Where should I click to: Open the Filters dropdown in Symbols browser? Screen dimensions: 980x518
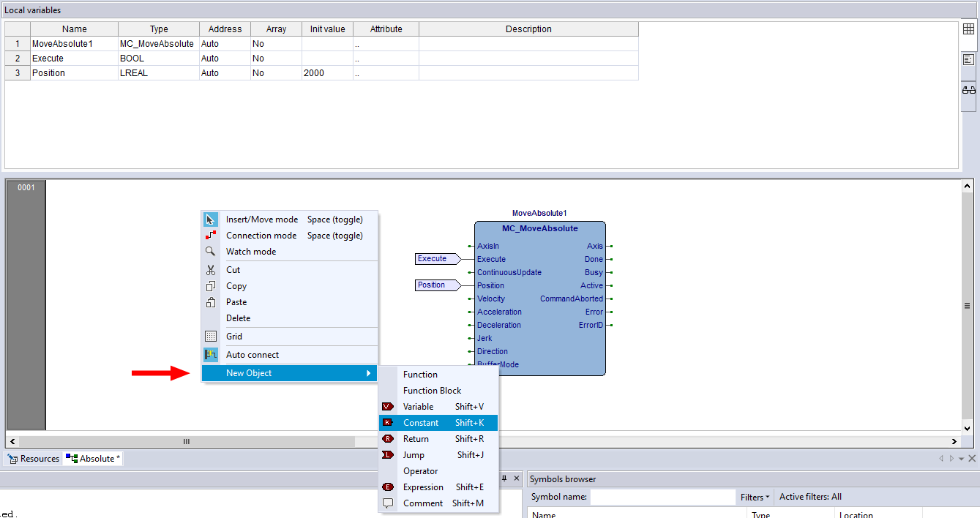755,498
